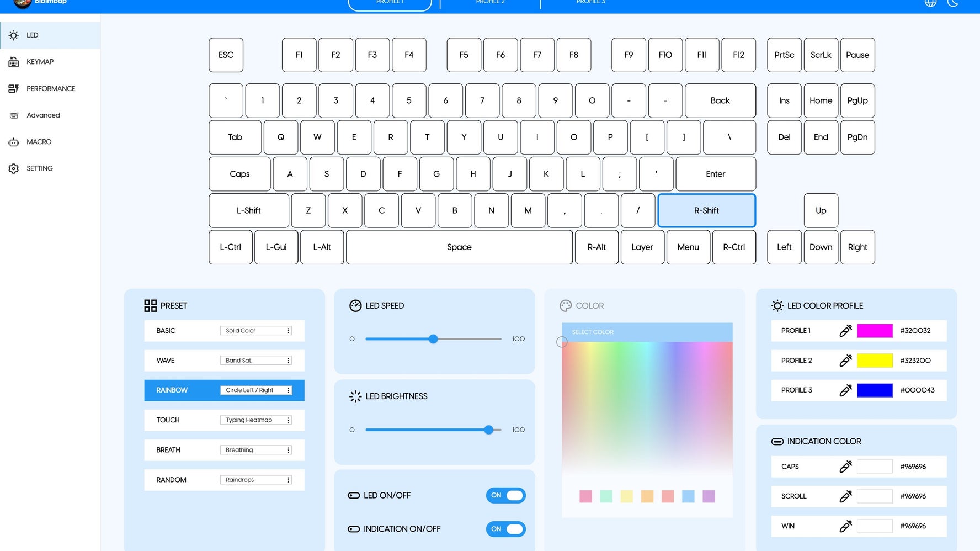Open the Advanced section
980x551 pixels.
click(x=50, y=115)
